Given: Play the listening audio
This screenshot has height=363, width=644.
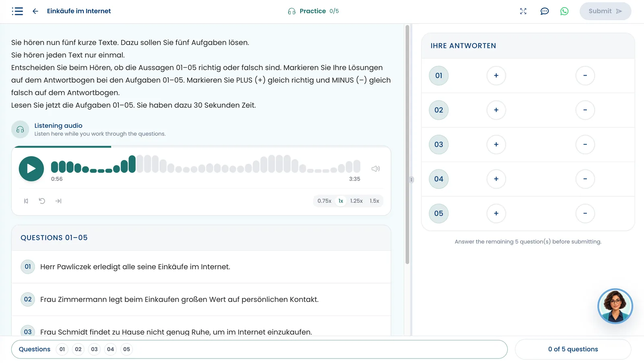Looking at the screenshot, I should pos(31,169).
